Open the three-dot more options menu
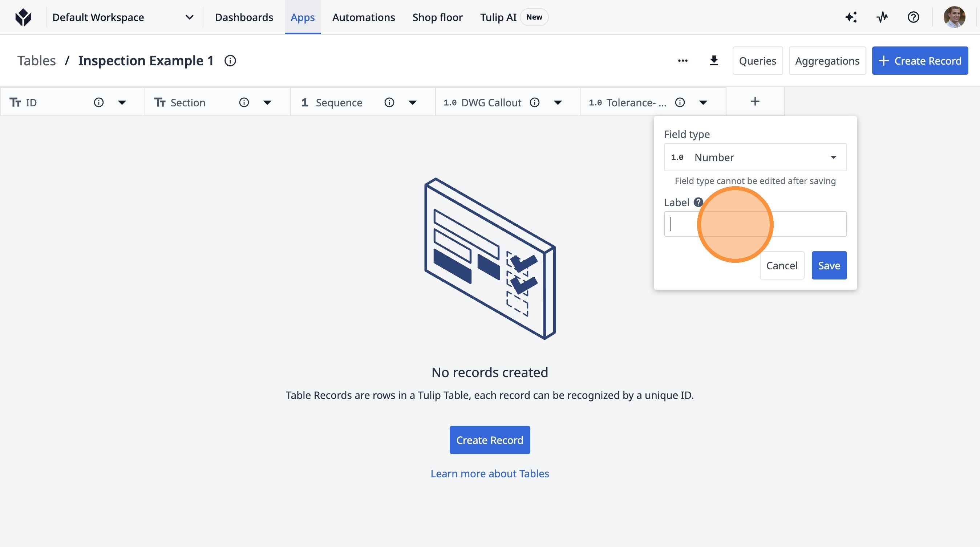 (683, 61)
